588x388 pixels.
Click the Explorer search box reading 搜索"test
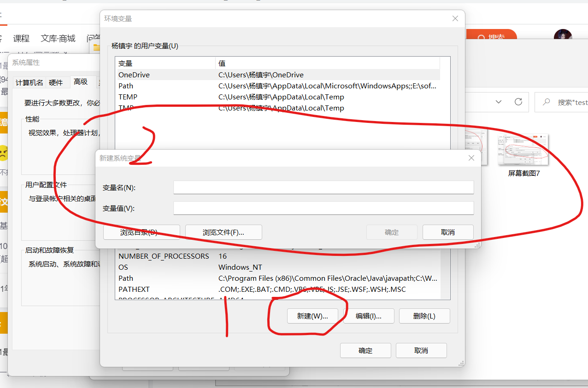[561, 102]
